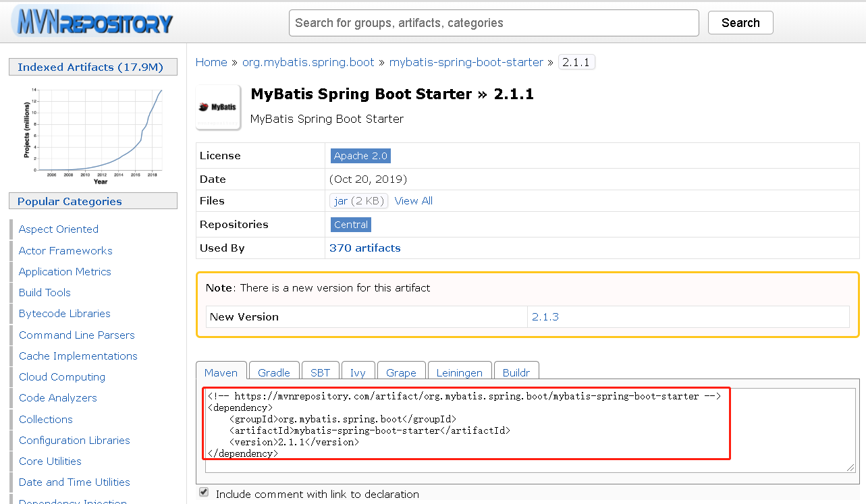Open the Indexed Artifacts (17.9M) heading link
This screenshot has height=504, width=866.
90,67
